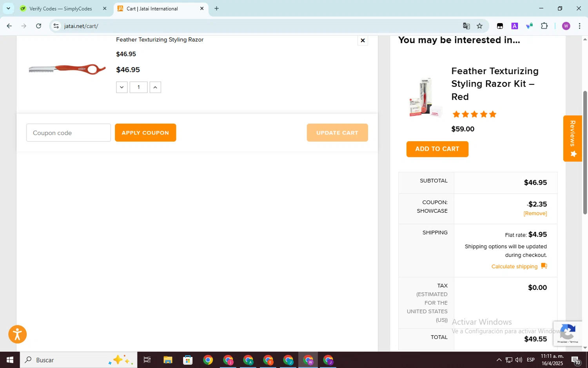Viewport: 588px width, 368px height.
Task: Remove the SHOWCASE coupon
Action: (x=535, y=213)
